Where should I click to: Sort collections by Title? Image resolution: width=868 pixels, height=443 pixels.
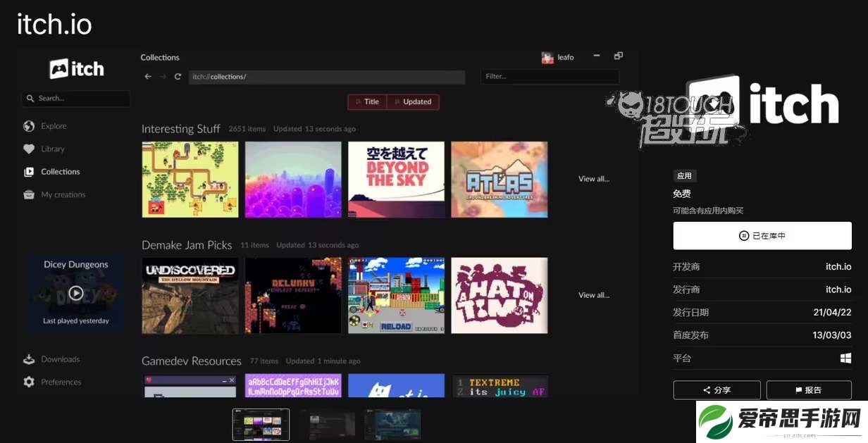(x=367, y=102)
